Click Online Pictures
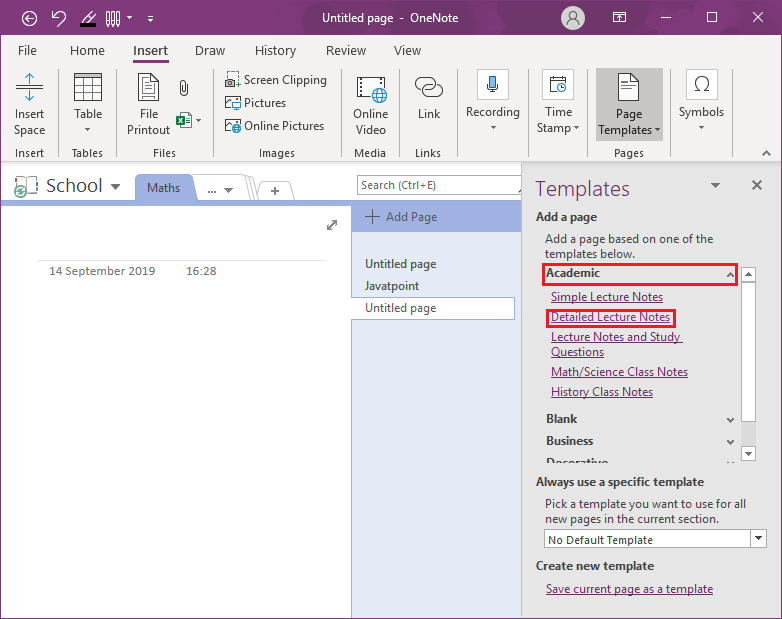 [x=274, y=126]
